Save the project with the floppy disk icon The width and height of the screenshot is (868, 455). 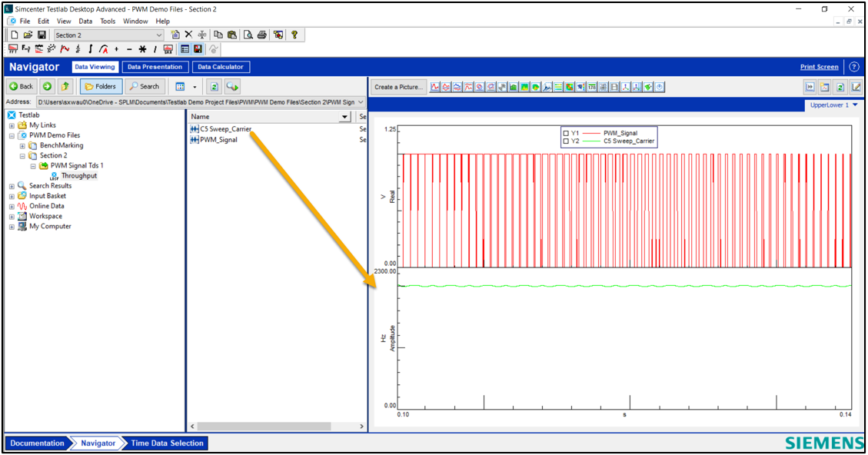42,35
